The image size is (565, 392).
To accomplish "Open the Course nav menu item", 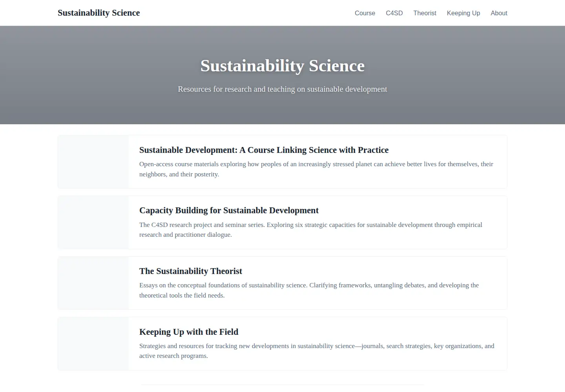I will coord(365,13).
